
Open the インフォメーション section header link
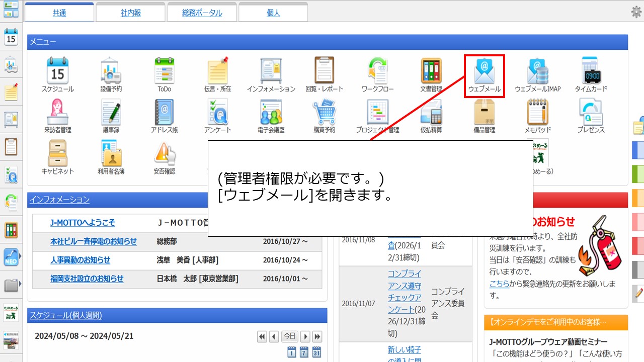(59, 200)
